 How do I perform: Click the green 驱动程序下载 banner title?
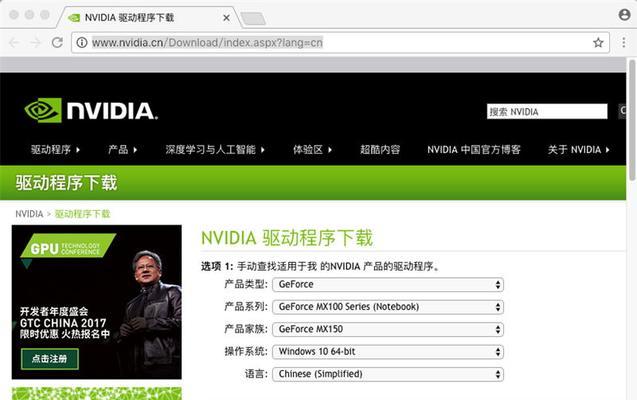tap(66, 183)
